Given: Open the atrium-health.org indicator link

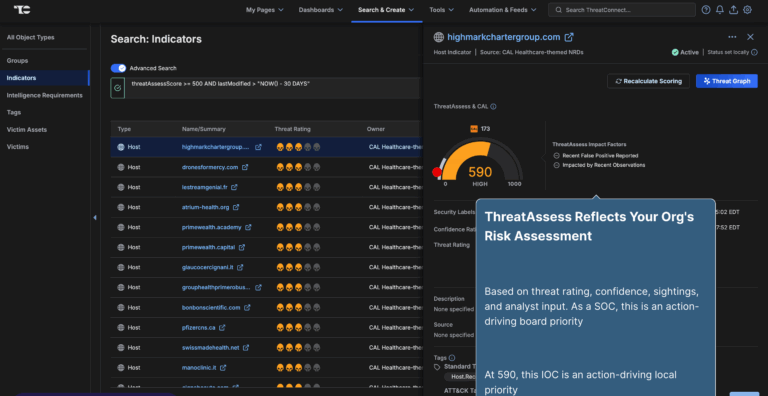Looking at the screenshot, I should coord(205,207).
